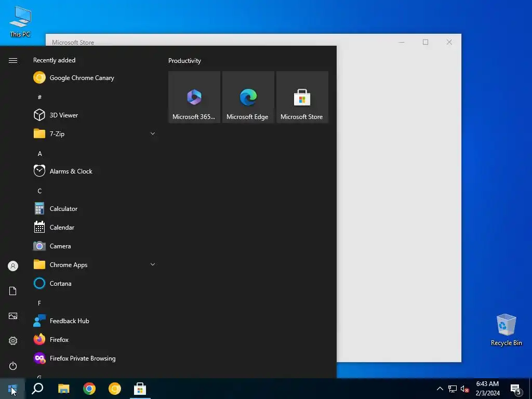Select the Recycle Bin desktop icon

[506, 330]
